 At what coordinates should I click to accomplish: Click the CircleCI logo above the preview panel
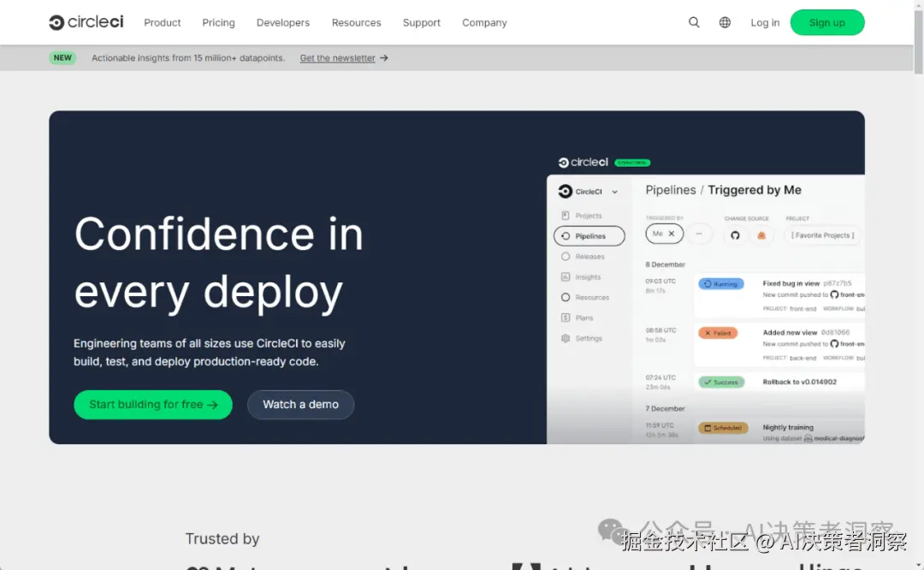tap(583, 162)
